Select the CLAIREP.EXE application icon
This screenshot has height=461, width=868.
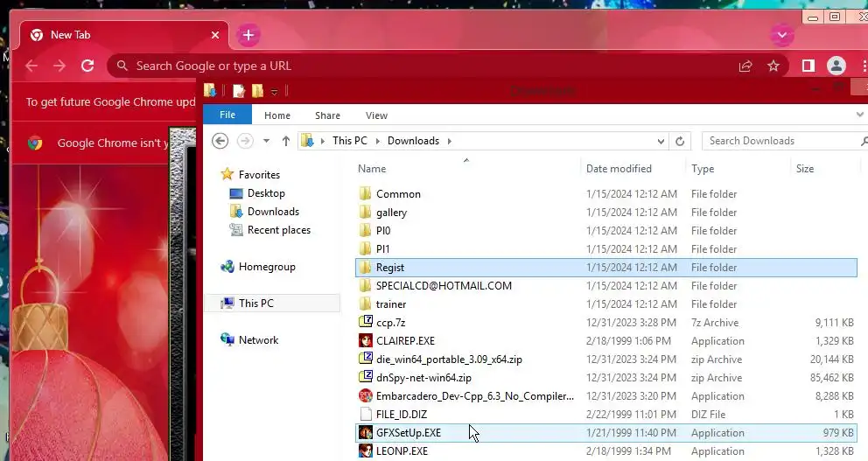(x=366, y=341)
